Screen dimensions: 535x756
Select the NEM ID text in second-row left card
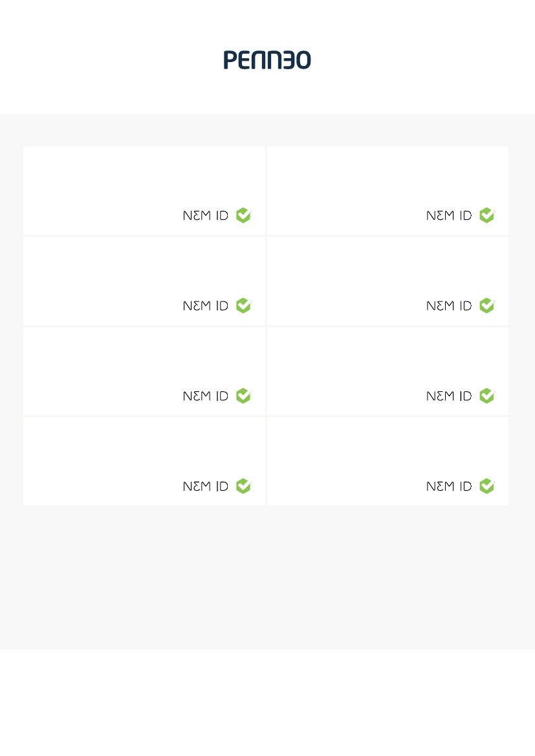click(x=206, y=306)
